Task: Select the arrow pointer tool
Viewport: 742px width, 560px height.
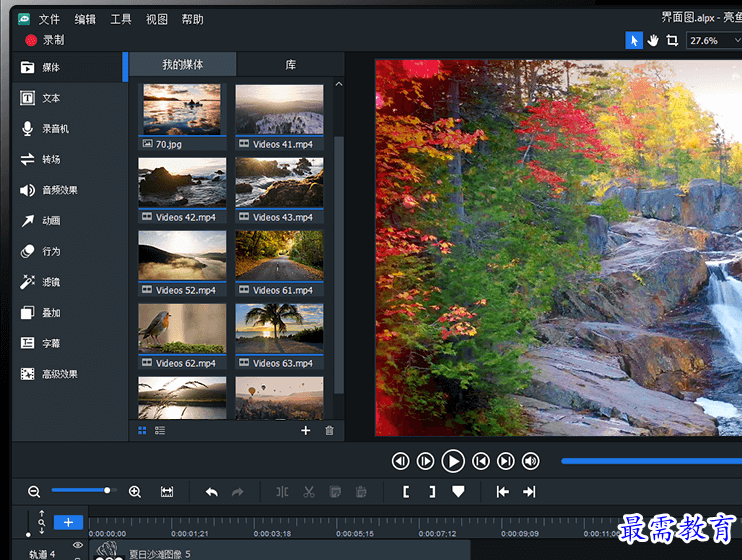Action: pos(634,40)
